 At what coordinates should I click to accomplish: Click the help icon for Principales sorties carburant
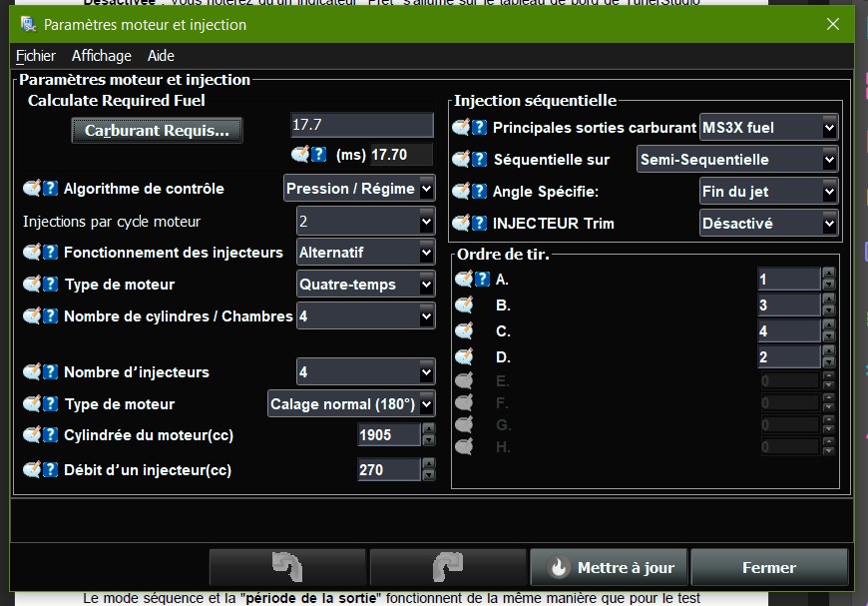[480, 127]
